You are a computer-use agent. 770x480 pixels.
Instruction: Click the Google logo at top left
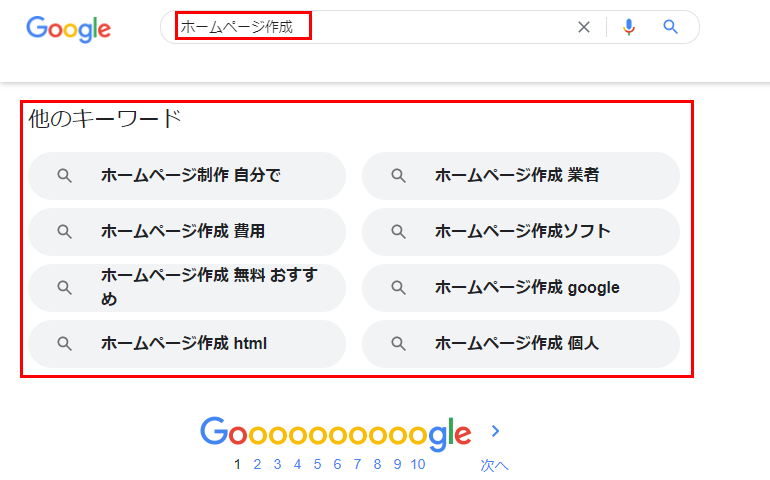tap(68, 28)
